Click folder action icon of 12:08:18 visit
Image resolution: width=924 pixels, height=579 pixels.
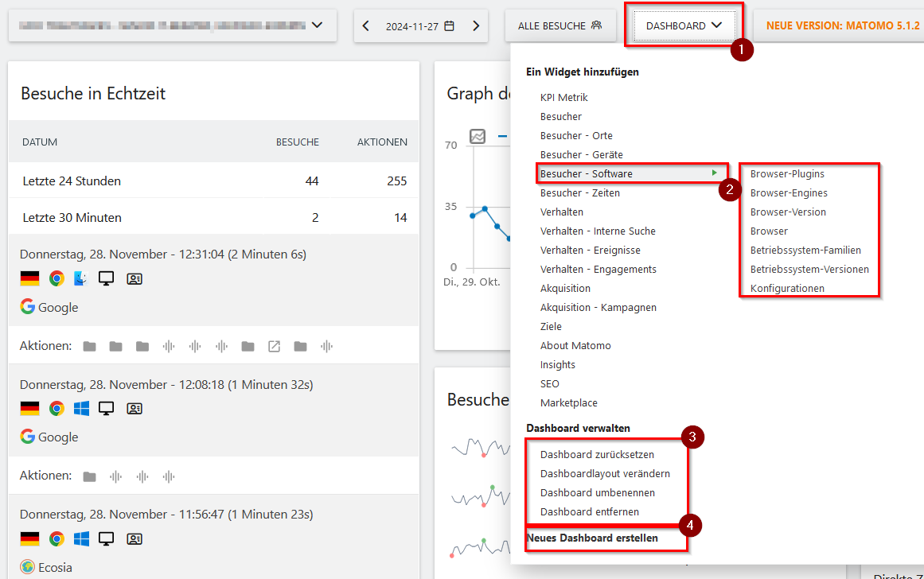point(90,476)
